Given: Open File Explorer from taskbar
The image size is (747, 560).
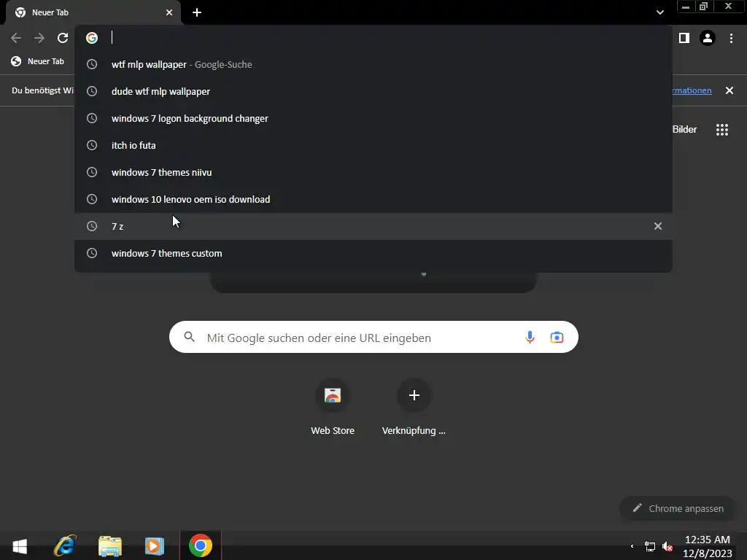Looking at the screenshot, I should [x=110, y=545].
